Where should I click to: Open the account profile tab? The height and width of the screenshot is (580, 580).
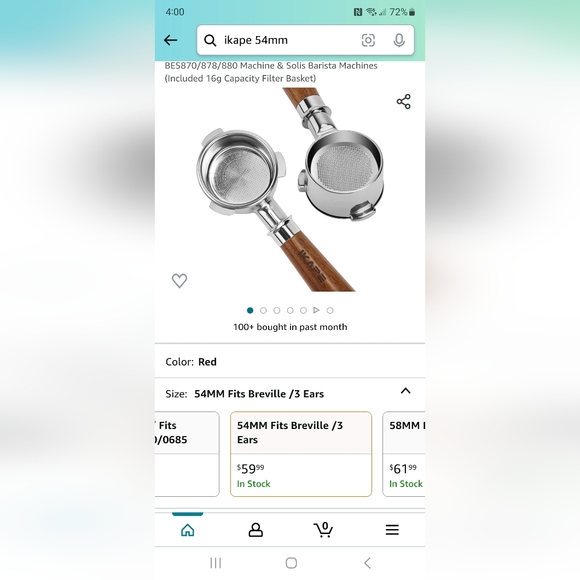[x=256, y=530]
